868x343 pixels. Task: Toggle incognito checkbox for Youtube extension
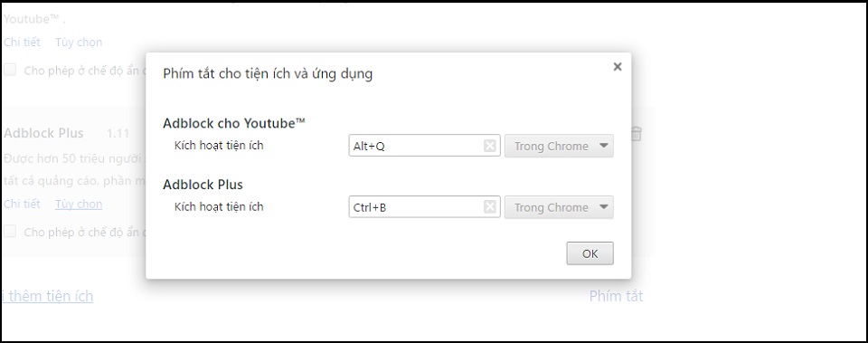(x=10, y=70)
